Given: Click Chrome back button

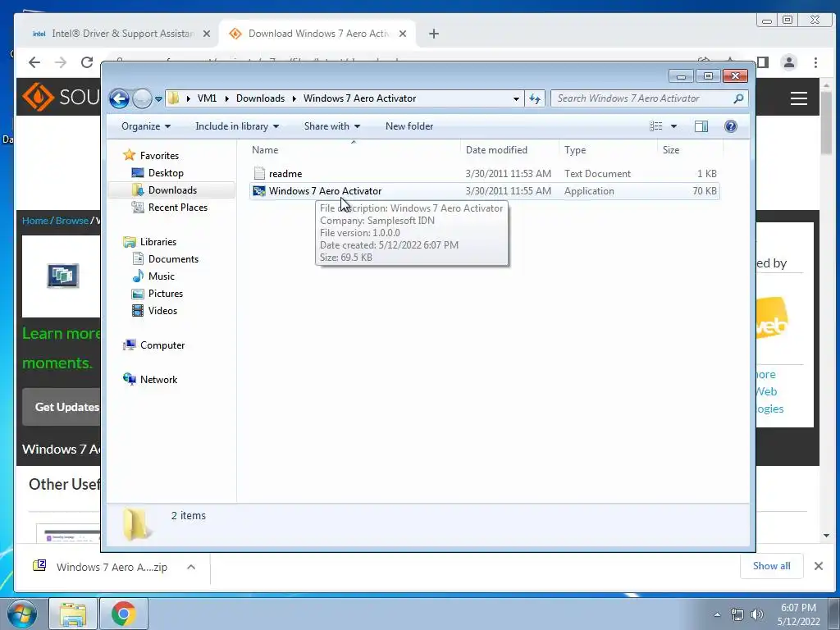Looking at the screenshot, I should 34,62.
